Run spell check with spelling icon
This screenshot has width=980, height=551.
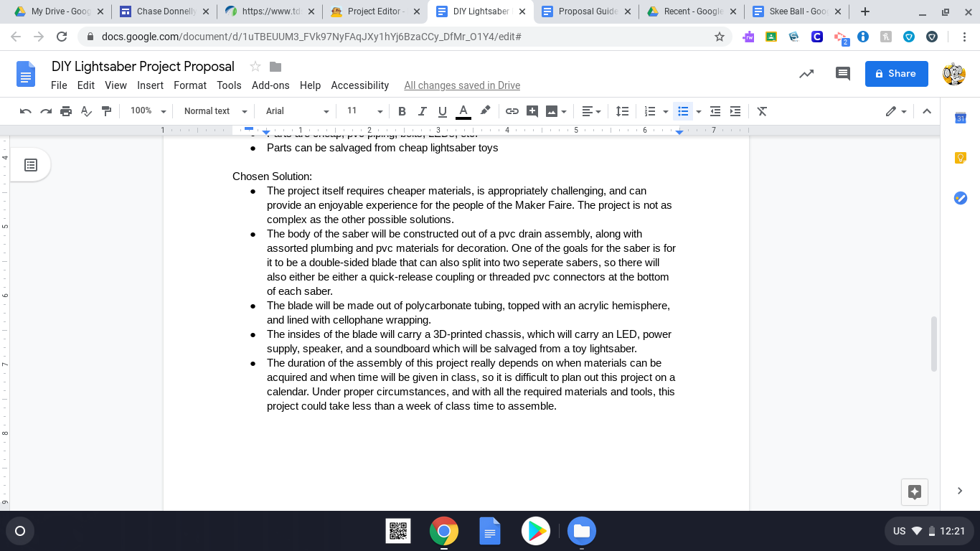[86, 111]
